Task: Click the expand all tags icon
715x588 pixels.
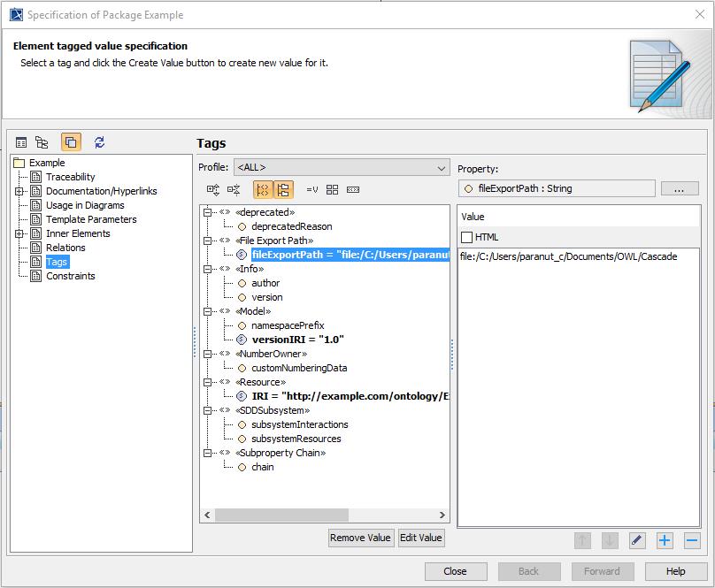Action: click(x=213, y=189)
